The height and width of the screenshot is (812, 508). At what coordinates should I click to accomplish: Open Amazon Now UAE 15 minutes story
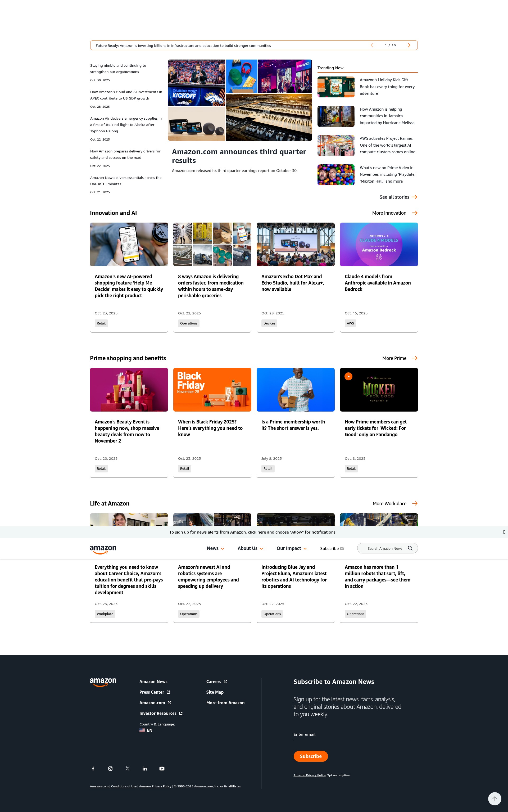coord(126,181)
